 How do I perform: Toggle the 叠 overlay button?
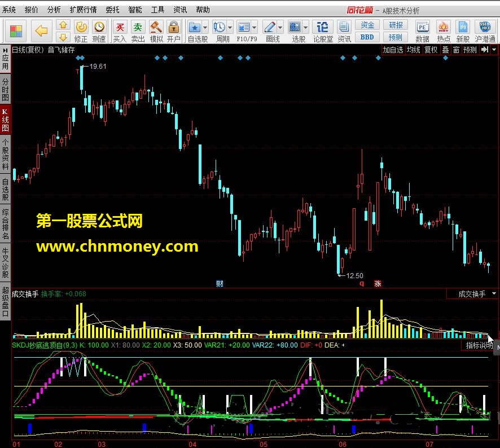tap(445, 50)
